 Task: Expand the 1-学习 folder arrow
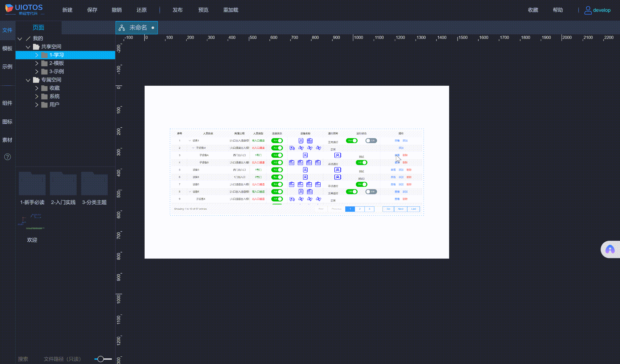tap(37, 55)
